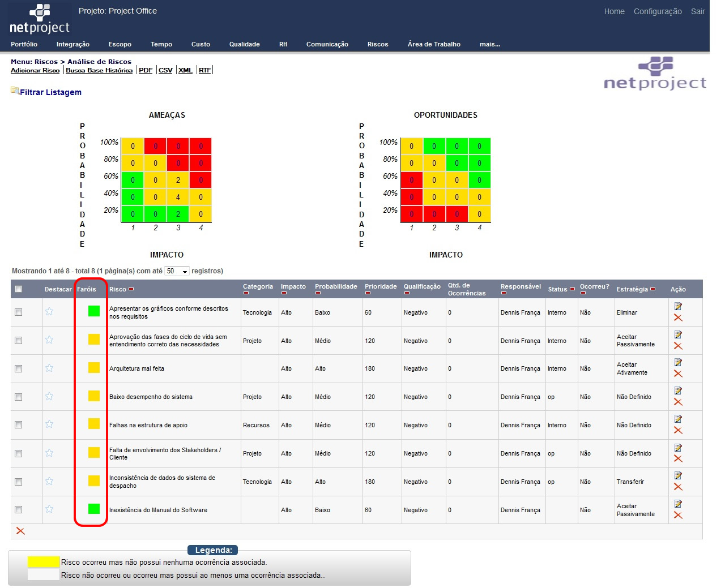Open the Riscos menu
Viewport: 725px width, 588px height.
click(378, 44)
